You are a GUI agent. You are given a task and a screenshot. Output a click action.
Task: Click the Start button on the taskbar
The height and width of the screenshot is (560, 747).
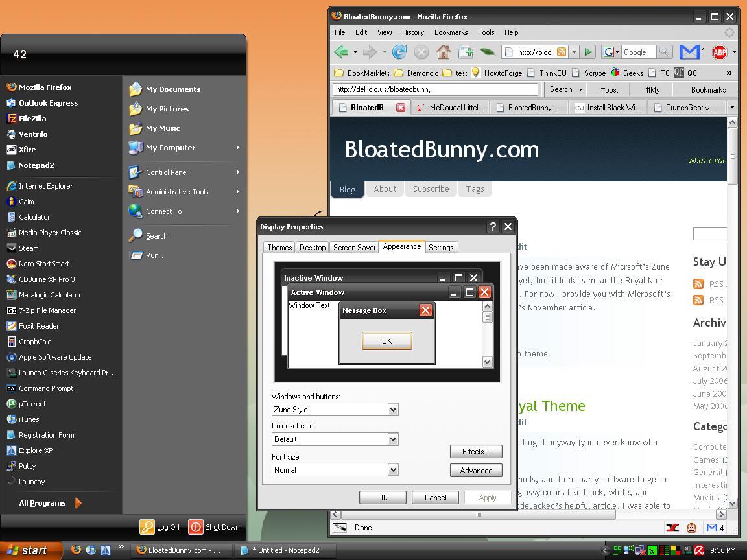click(x=30, y=550)
